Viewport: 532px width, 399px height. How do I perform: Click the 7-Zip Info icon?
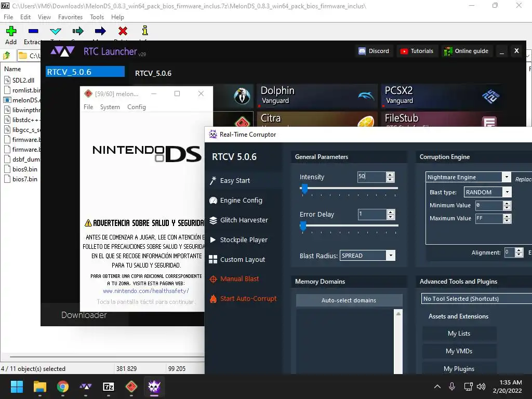point(145,31)
